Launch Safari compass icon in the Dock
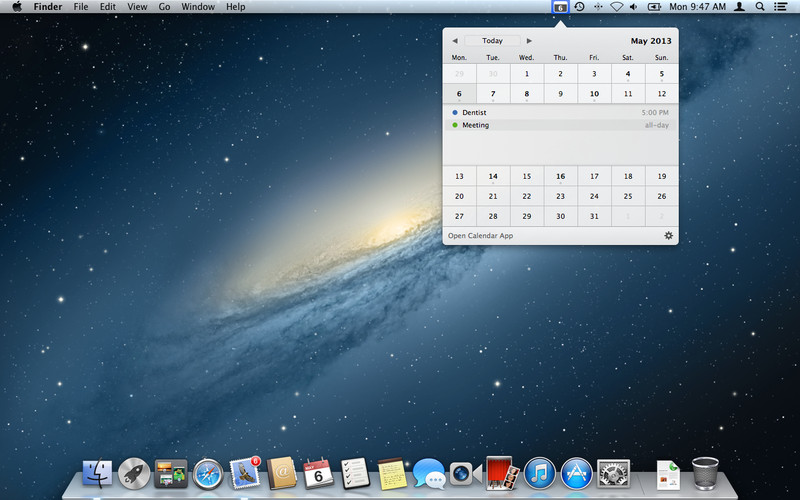 point(208,474)
